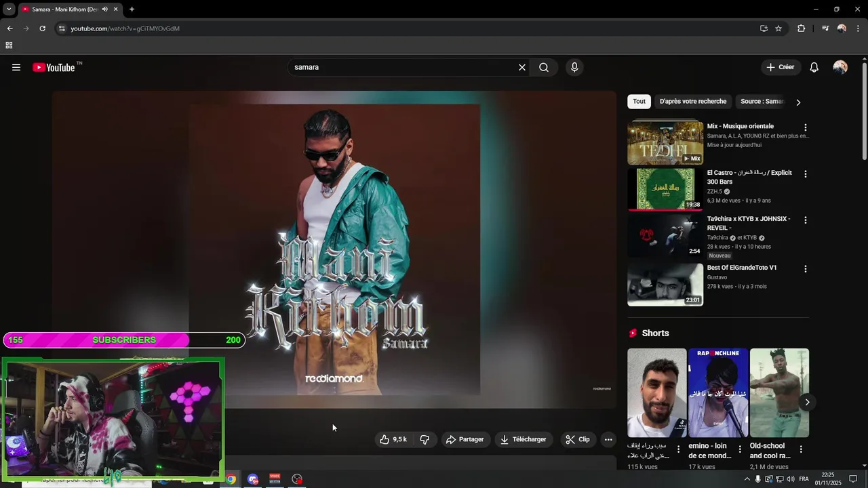Viewport: 868px width, 488px height.
Task: Open options for the 115 k vues Short
Action: 678,449
